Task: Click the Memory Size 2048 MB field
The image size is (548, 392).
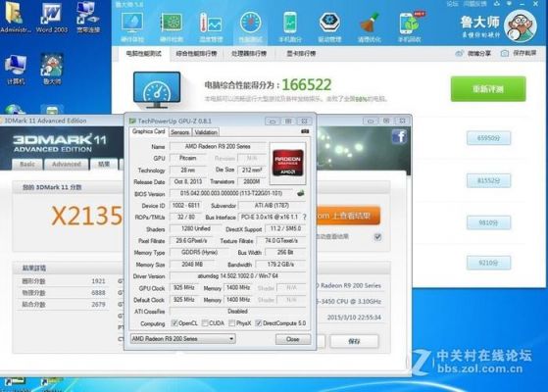Action: coord(192,265)
